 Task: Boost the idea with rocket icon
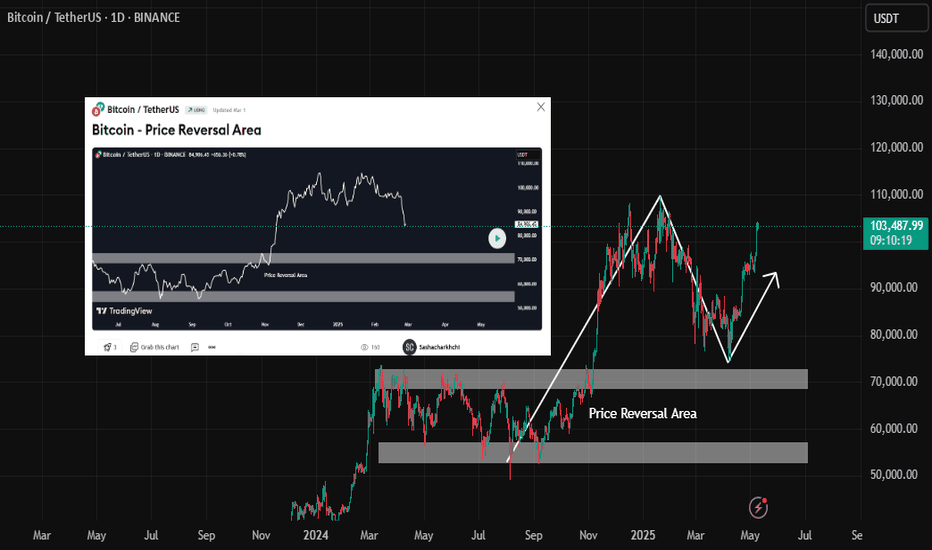(x=110, y=347)
